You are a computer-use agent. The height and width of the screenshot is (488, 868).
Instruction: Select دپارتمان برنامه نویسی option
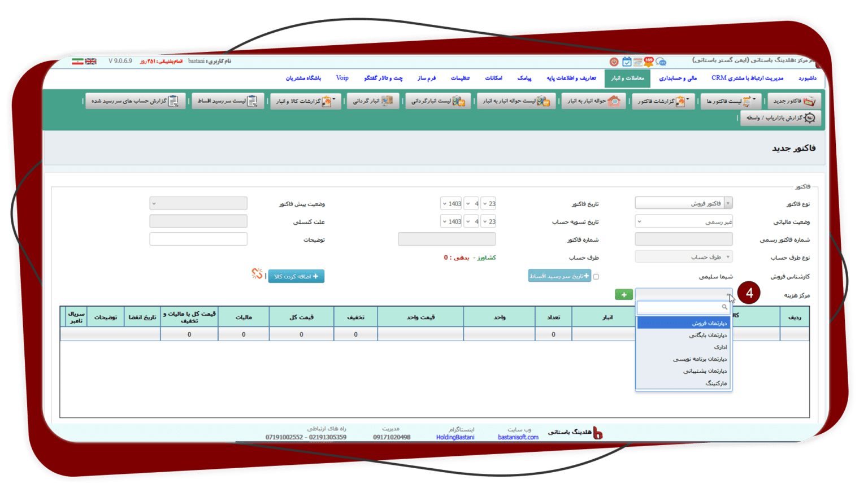(x=684, y=359)
